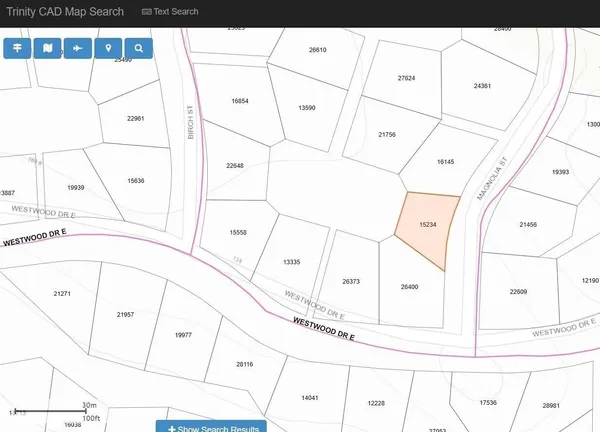Select highlighted parcel 15234

tap(427, 227)
